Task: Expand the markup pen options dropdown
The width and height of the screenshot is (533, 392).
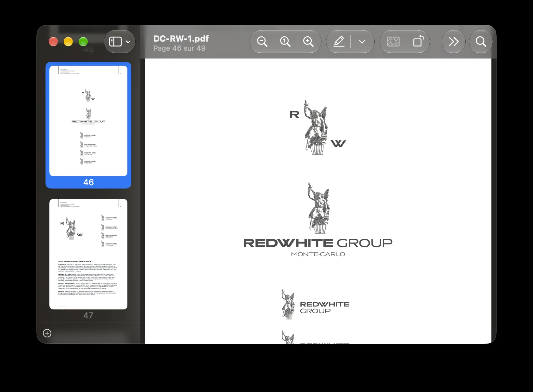Action: 362,42
